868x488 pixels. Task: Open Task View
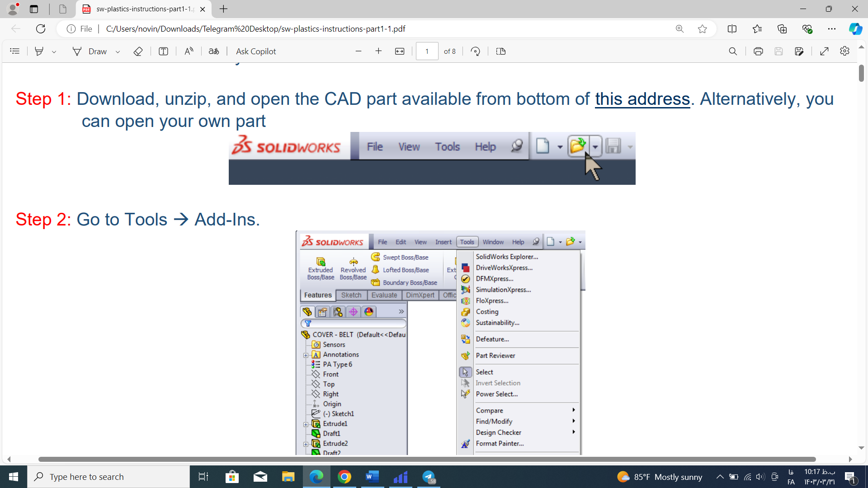[203, 477]
